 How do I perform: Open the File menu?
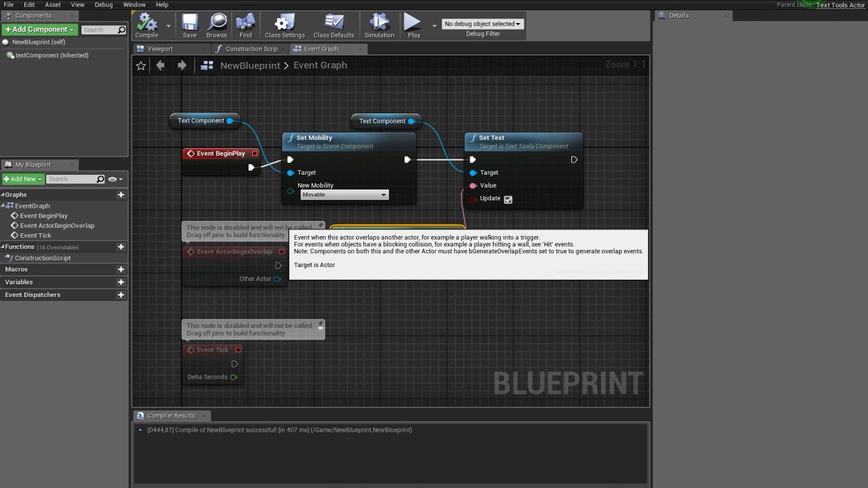point(9,5)
